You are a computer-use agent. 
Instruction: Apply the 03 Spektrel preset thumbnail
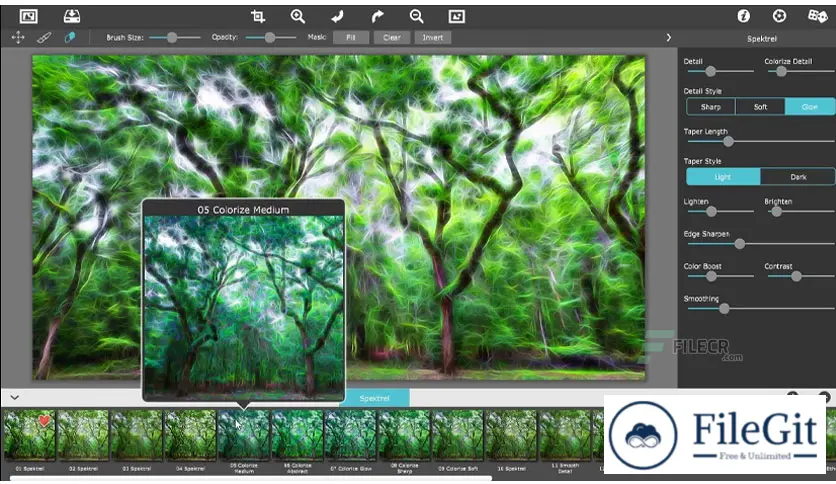tap(136, 435)
